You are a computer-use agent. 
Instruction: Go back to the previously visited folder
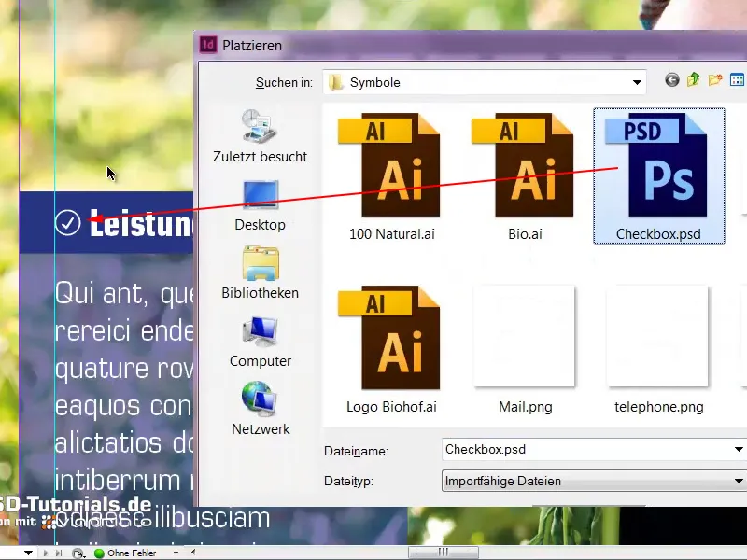point(672,80)
